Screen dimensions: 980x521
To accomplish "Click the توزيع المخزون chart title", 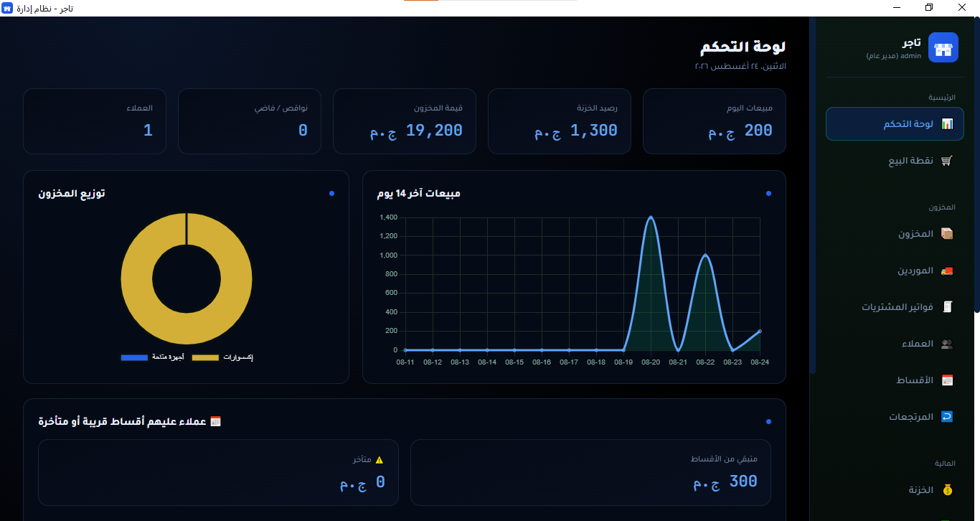I will pos(72,194).
